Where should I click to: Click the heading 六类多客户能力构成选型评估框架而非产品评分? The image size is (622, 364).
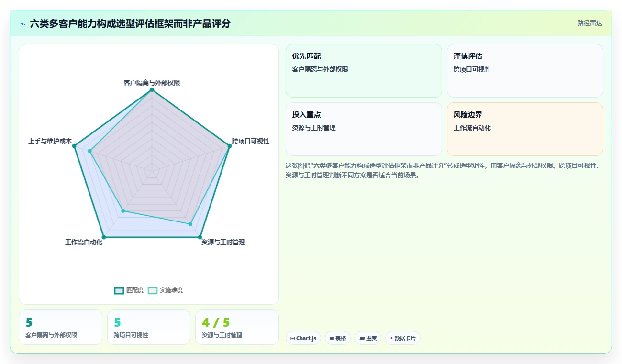tap(130, 23)
